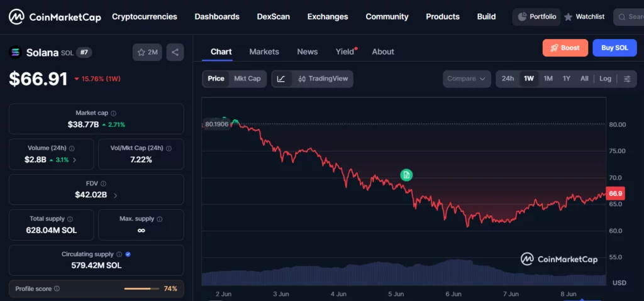Click the 80.1906 opening price label
The width and height of the screenshot is (644, 301).
[216, 124]
